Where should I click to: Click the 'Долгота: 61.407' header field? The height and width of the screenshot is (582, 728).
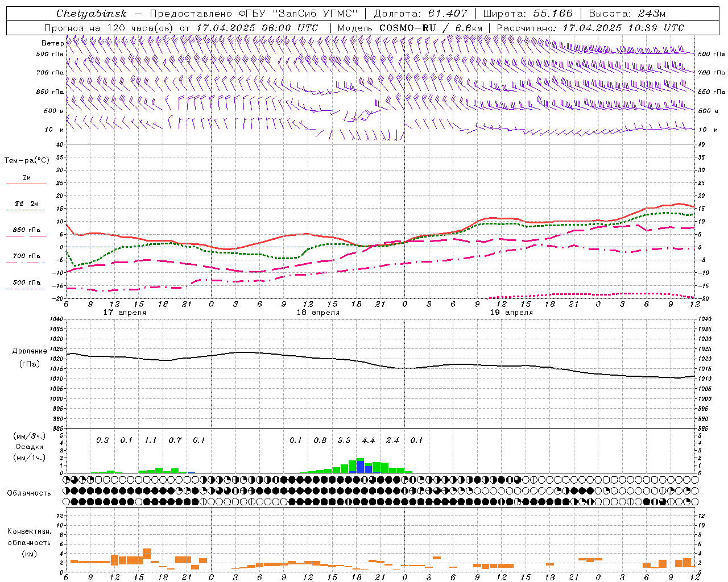click(x=421, y=14)
